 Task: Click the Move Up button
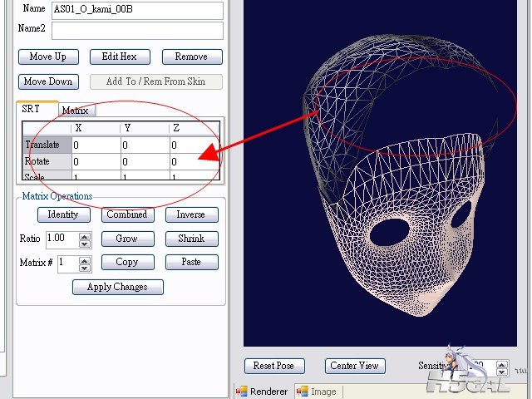coord(47,57)
